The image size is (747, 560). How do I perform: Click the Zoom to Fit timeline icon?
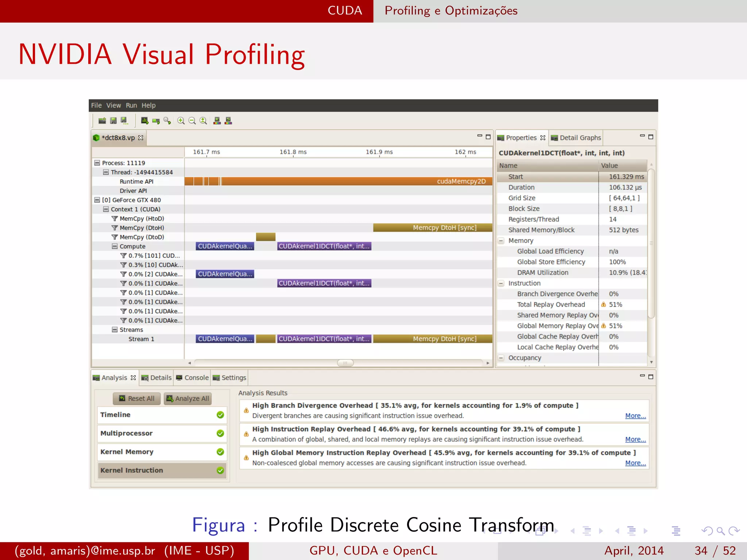[x=204, y=121]
